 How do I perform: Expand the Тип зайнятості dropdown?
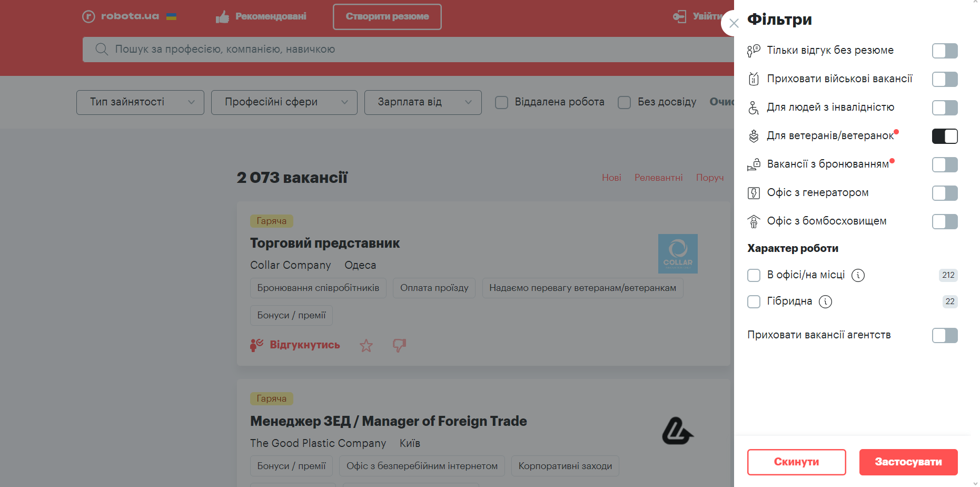[x=140, y=102]
